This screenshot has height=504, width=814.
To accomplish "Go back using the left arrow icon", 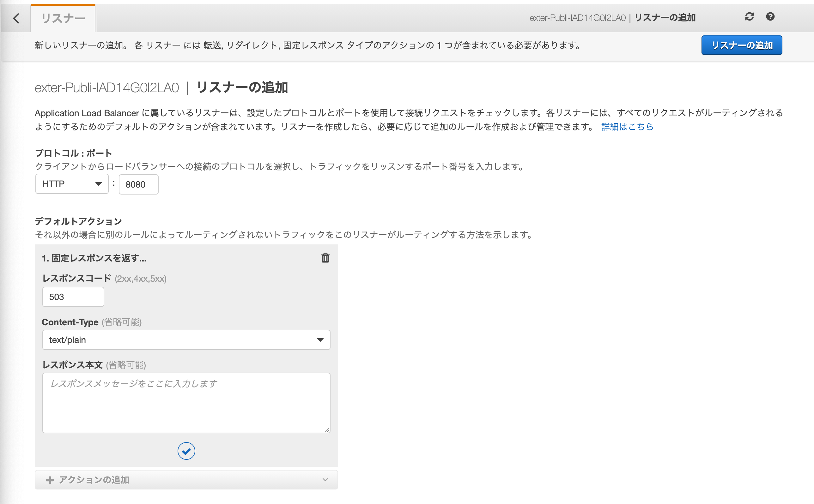I will 16,18.
